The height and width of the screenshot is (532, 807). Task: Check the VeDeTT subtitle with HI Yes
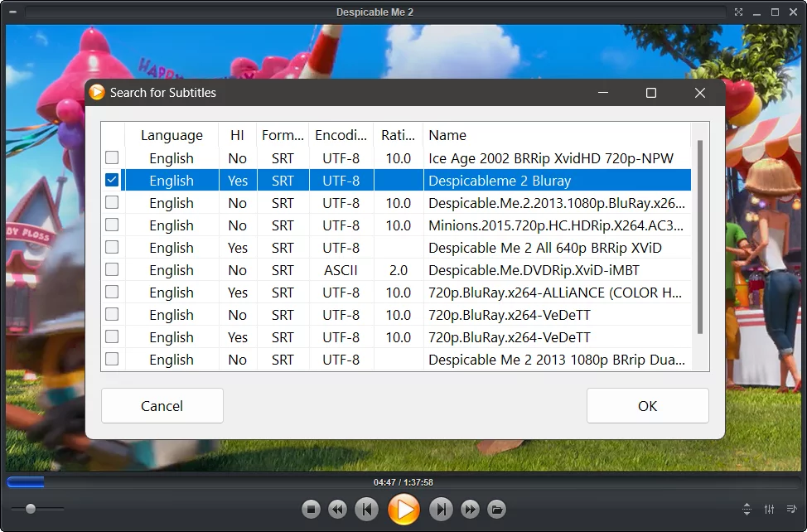coord(112,336)
